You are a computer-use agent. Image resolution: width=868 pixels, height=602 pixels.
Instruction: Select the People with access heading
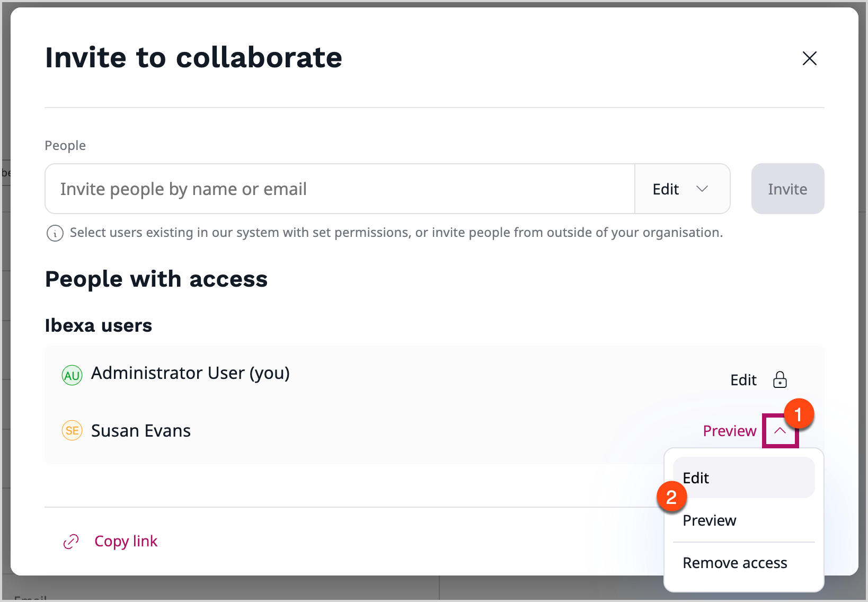156,279
